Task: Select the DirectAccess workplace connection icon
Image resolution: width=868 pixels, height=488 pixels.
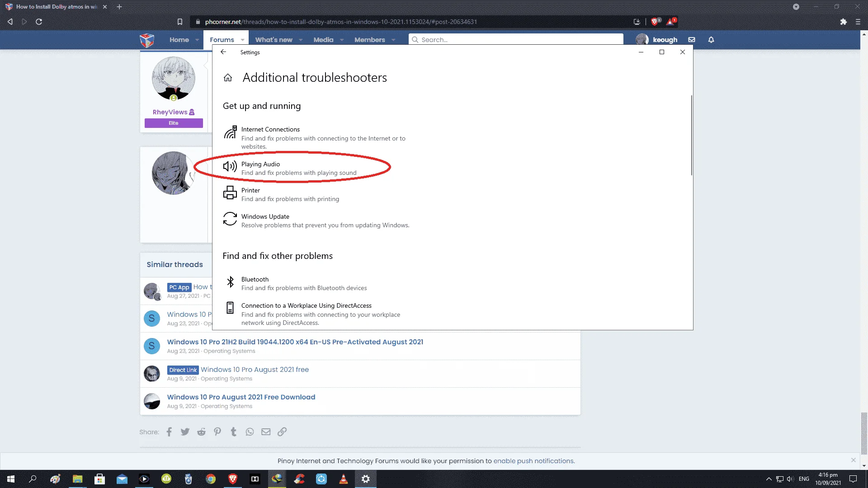Action: tap(230, 308)
